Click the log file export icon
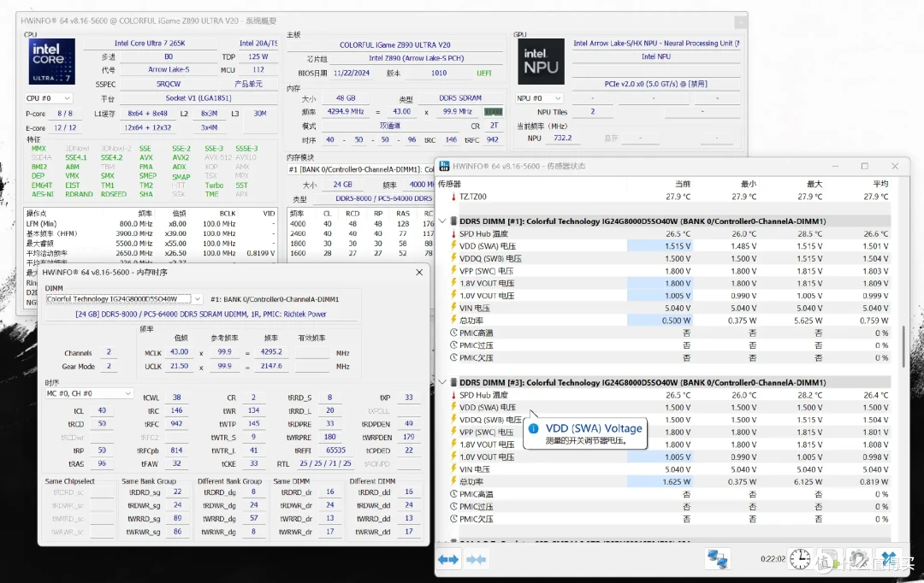924x583 pixels. [x=828, y=559]
